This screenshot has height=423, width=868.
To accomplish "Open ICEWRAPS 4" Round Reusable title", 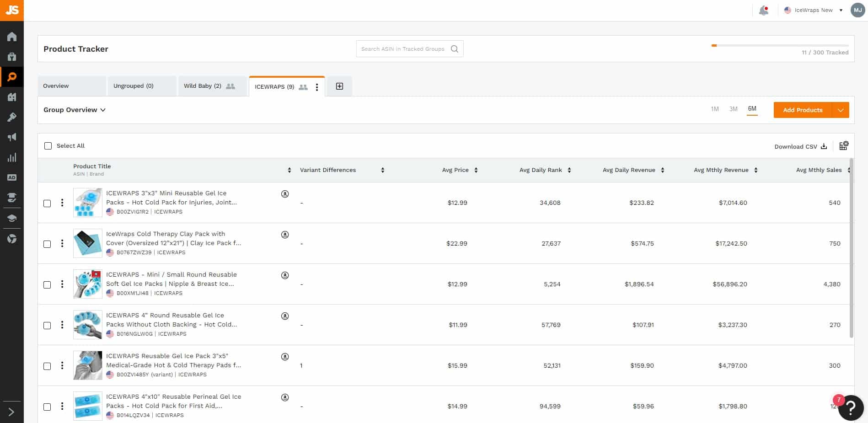I will [x=171, y=320].
